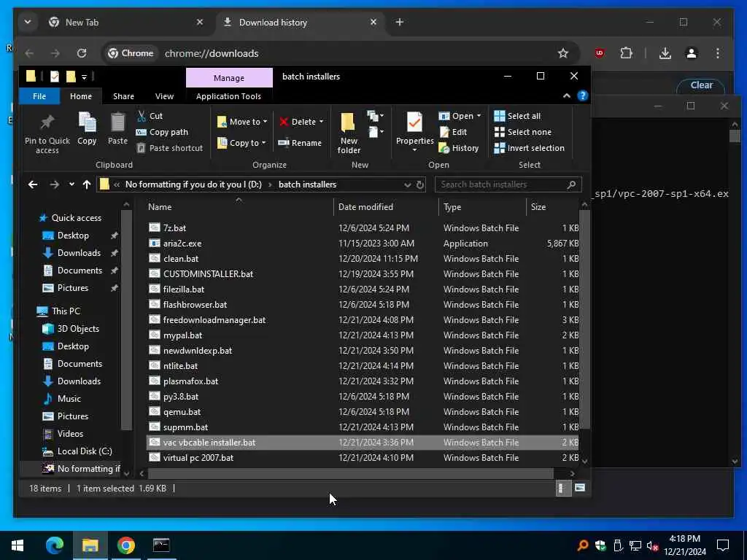Open uBlock Origin extension icon
Image resolution: width=747 pixels, height=560 pixels.
(x=600, y=53)
